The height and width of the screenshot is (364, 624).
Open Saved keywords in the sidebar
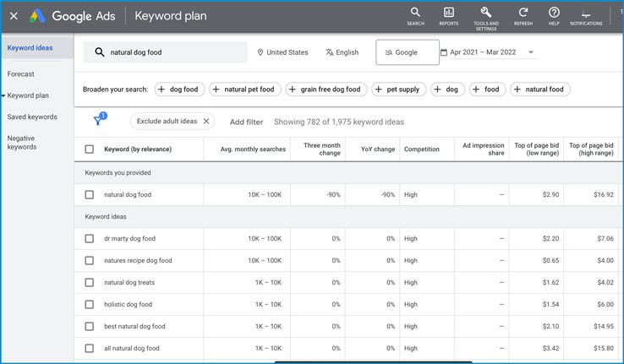click(x=32, y=117)
